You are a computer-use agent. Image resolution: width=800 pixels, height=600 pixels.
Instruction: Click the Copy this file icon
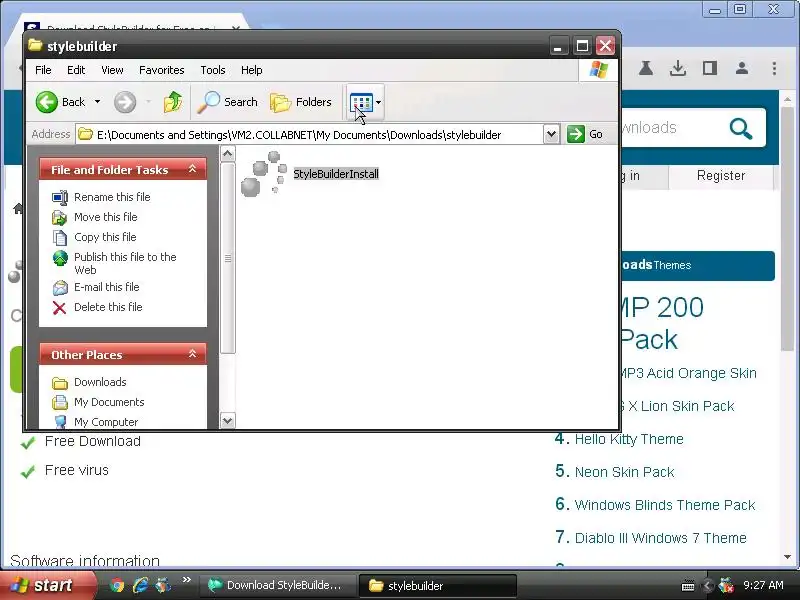click(x=60, y=238)
